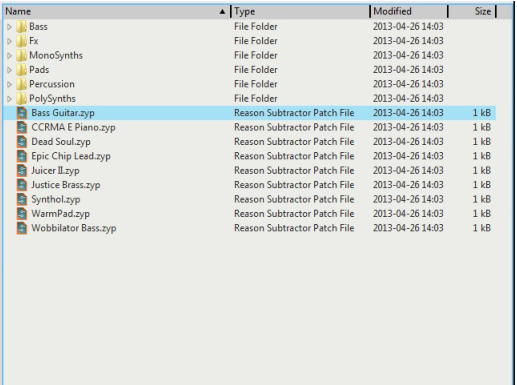Image resolution: width=517 pixels, height=385 pixels.
Task: Click the Pads folder icon
Action: tap(21, 70)
